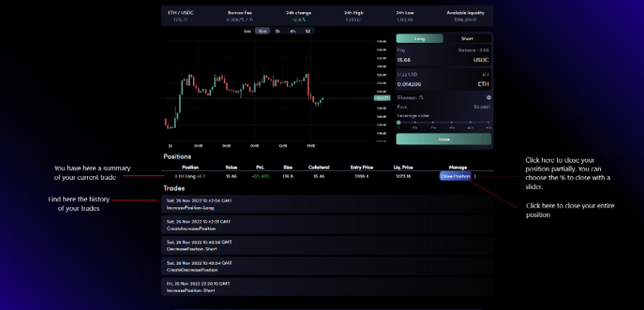
Task: Open the three-dot menu beside Close Position
Action: pos(475,176)
